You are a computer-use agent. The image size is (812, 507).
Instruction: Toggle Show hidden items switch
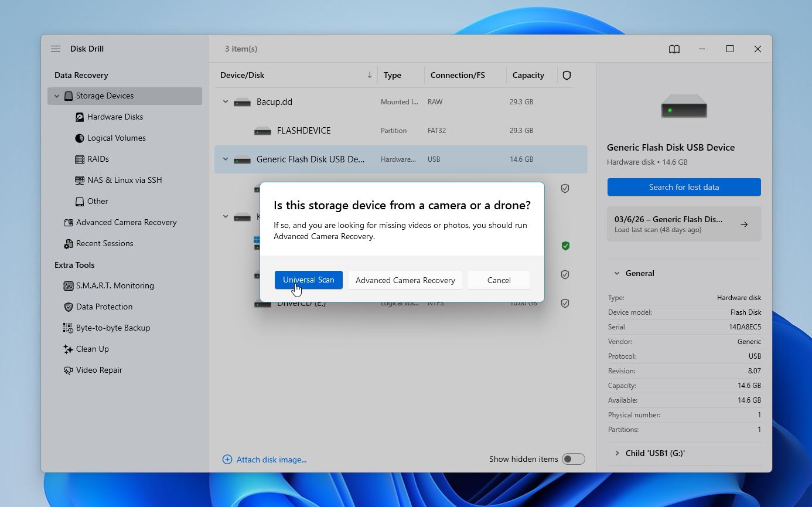point(574,459)
